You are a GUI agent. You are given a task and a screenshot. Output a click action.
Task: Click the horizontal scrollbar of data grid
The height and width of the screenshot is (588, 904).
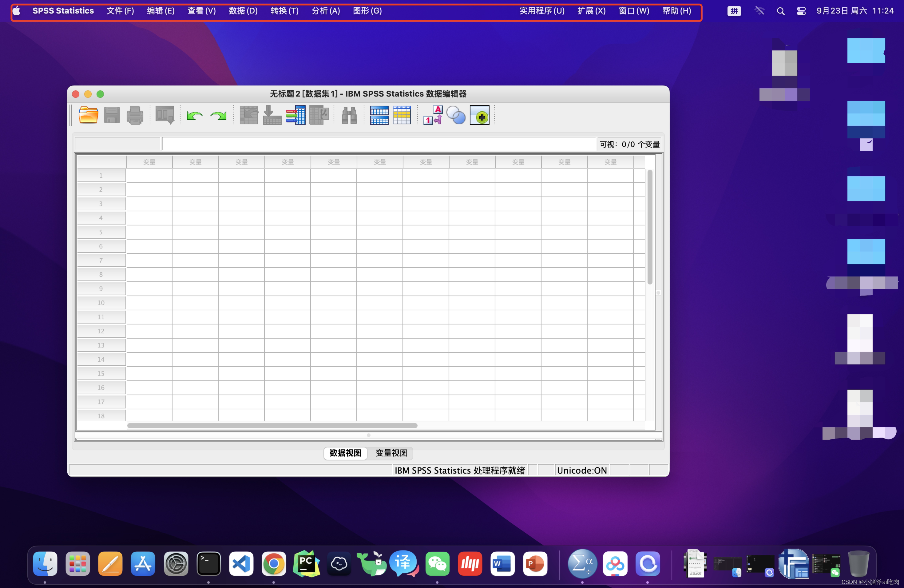(x=272, y=425)
